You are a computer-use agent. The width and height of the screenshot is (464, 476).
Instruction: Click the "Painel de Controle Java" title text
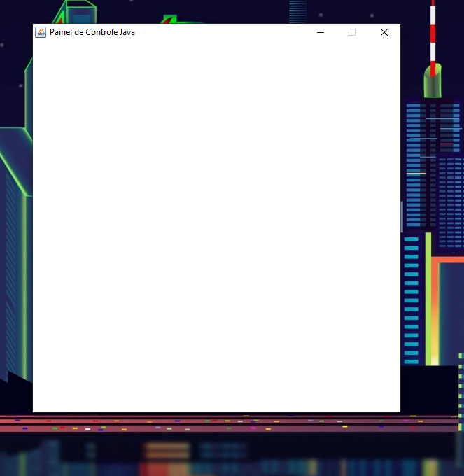coord(92,32)
